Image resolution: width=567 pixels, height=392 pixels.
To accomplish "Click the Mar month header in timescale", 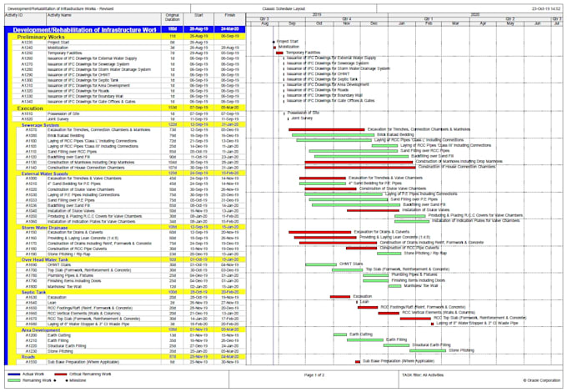I will [x=455, y=23].
